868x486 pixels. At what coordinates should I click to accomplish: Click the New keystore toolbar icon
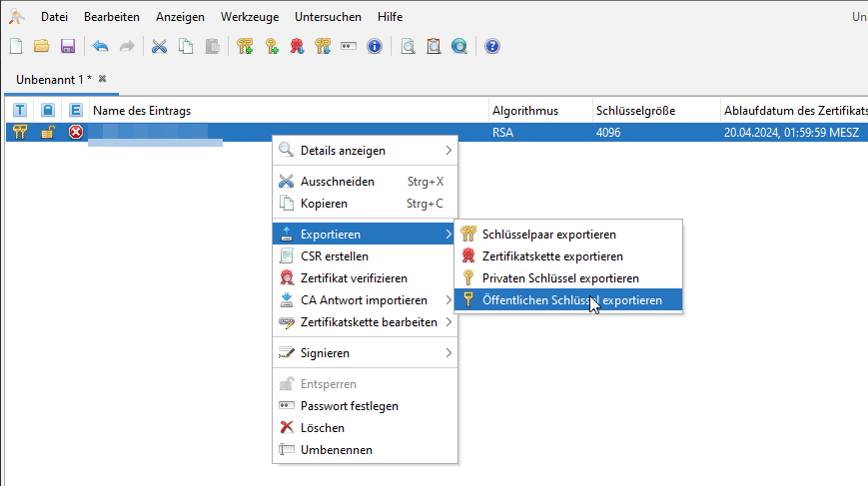click(x=15, y=46)
